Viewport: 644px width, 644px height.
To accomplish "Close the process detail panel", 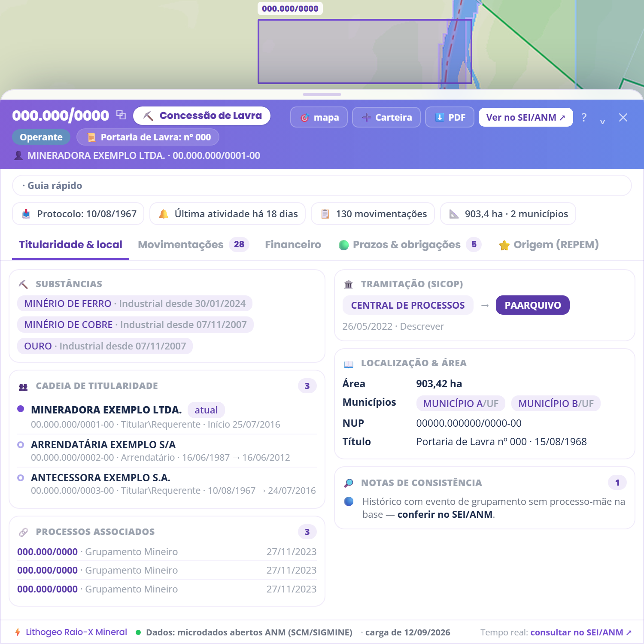I will tap(623, 117).
